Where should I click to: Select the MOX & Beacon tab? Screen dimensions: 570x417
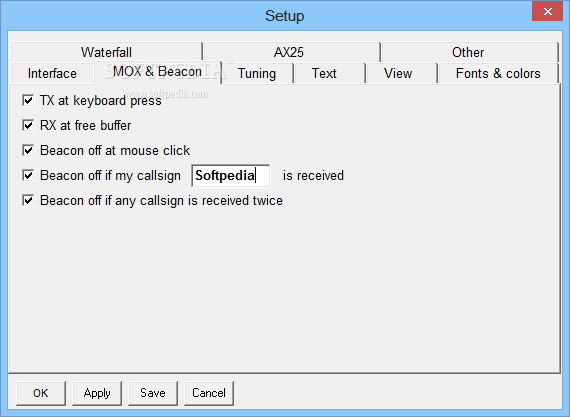[158, 72]
